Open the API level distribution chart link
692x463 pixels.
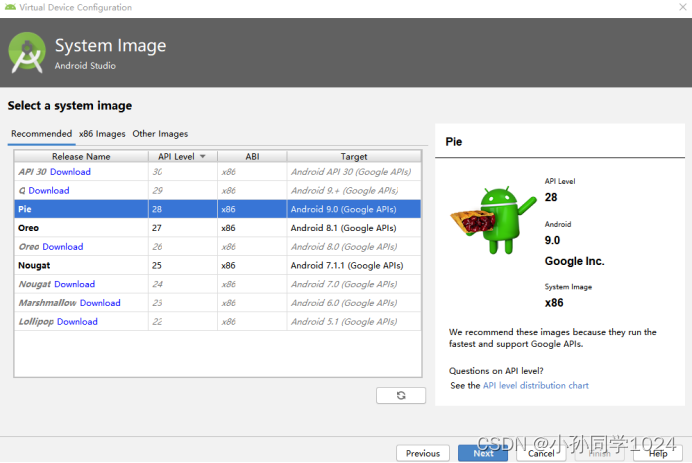pos(536,385)
